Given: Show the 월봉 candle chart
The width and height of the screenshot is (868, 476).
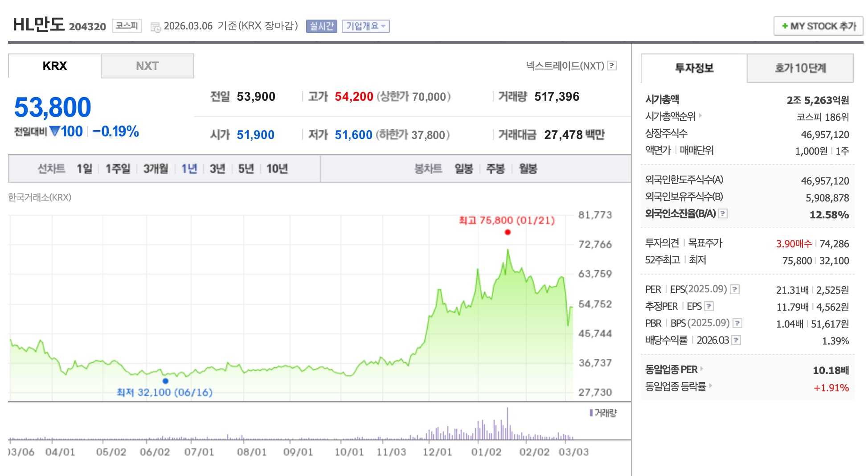Looking at the screenshot, I should (x=528, y=168).
